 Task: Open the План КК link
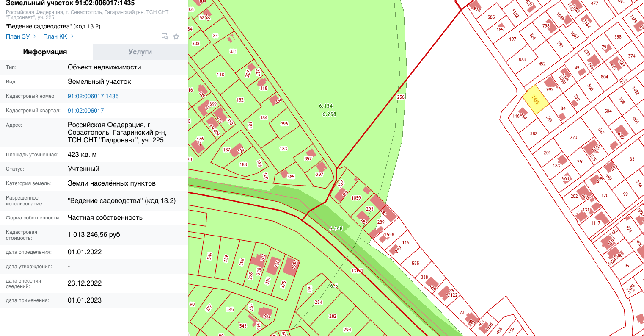coord(58,36)
